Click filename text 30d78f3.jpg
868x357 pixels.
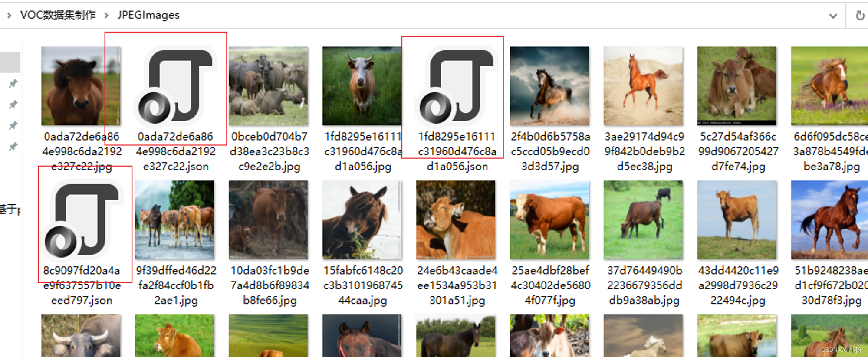[832, 301]
